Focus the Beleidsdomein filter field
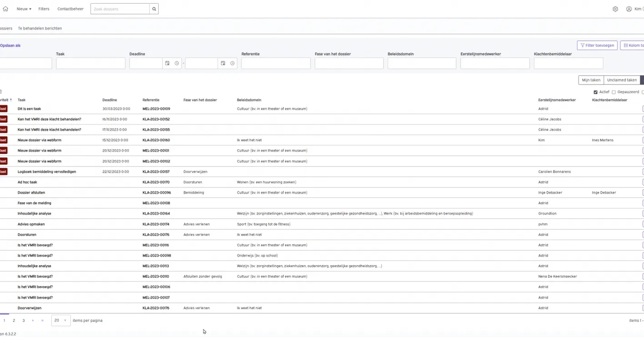The width and height of the screenshot is (644, 337). (422, 63)
